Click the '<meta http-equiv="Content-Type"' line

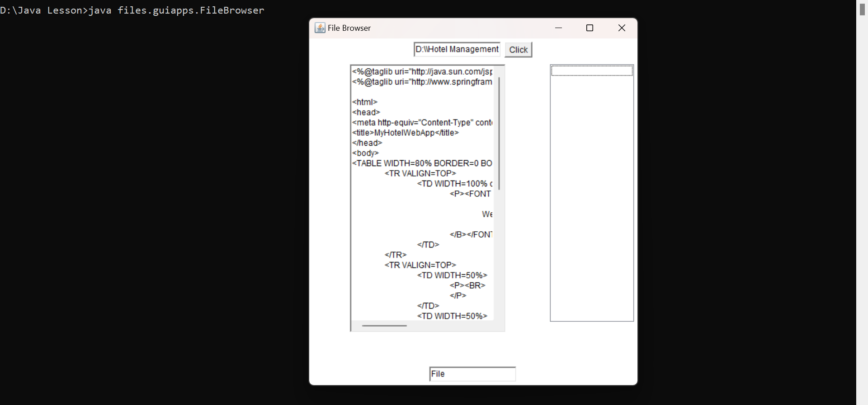point(422,123)
